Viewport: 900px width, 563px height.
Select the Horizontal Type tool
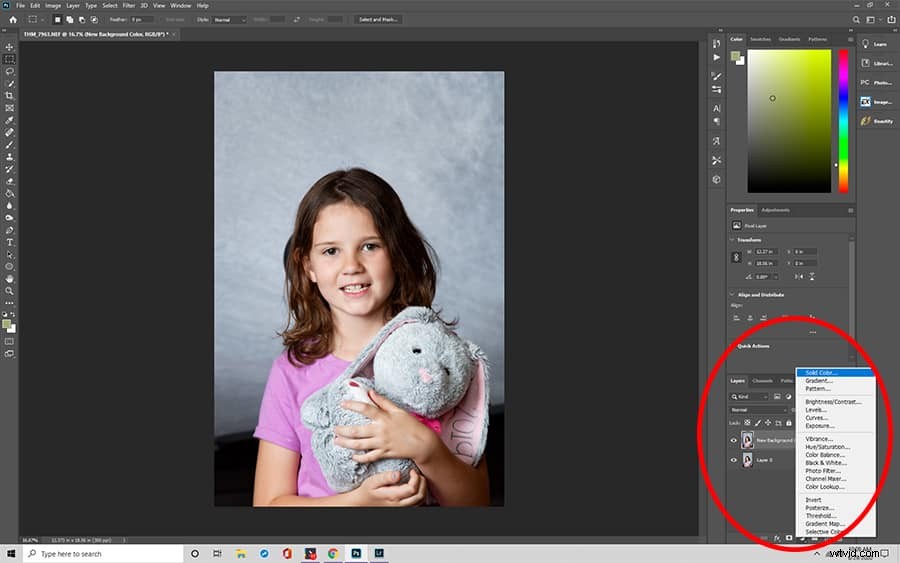[9, 242]
